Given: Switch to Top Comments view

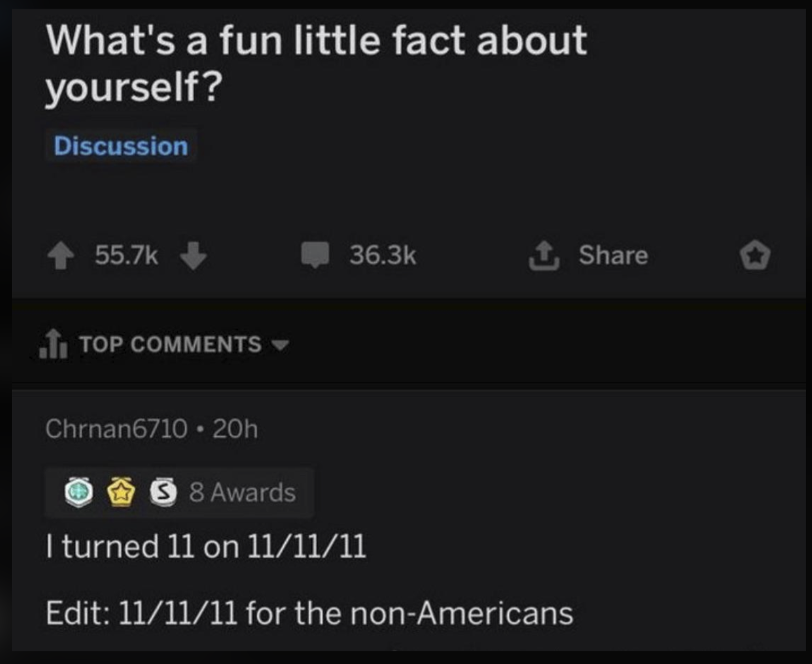Looking at the screenshot, I should [x=168, y=345].
